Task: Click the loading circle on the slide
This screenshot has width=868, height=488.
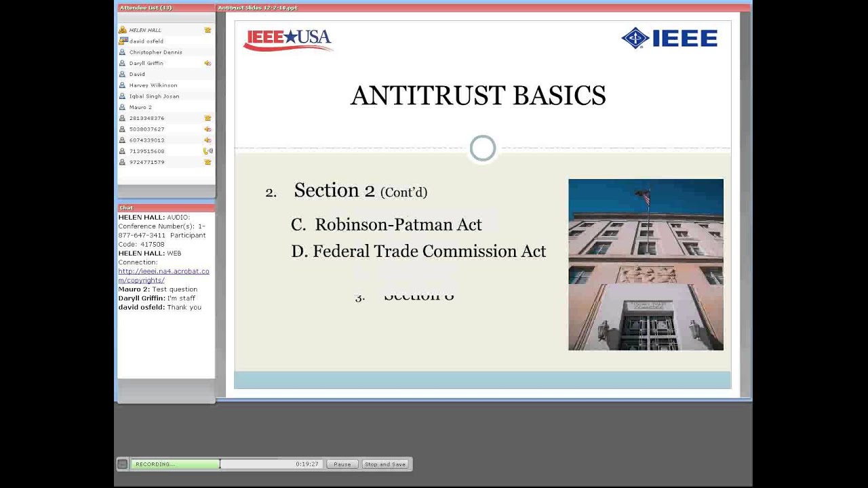Action: point(483,148)
